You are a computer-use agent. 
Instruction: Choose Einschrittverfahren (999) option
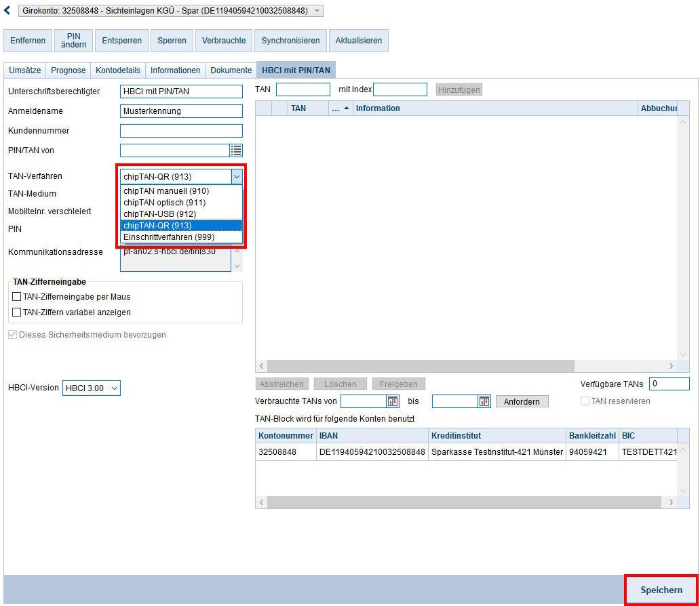[x=181, y=237]
